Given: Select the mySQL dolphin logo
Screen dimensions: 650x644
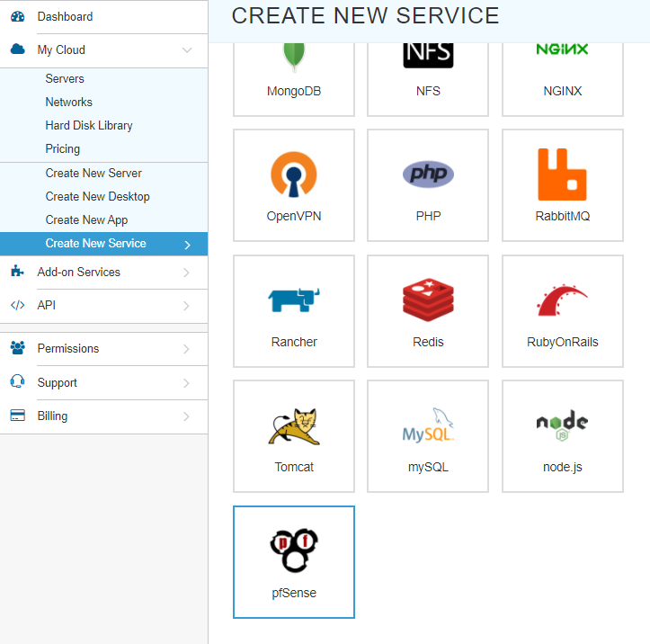Looking at the screenshot, I should click(x=428, y=425).
